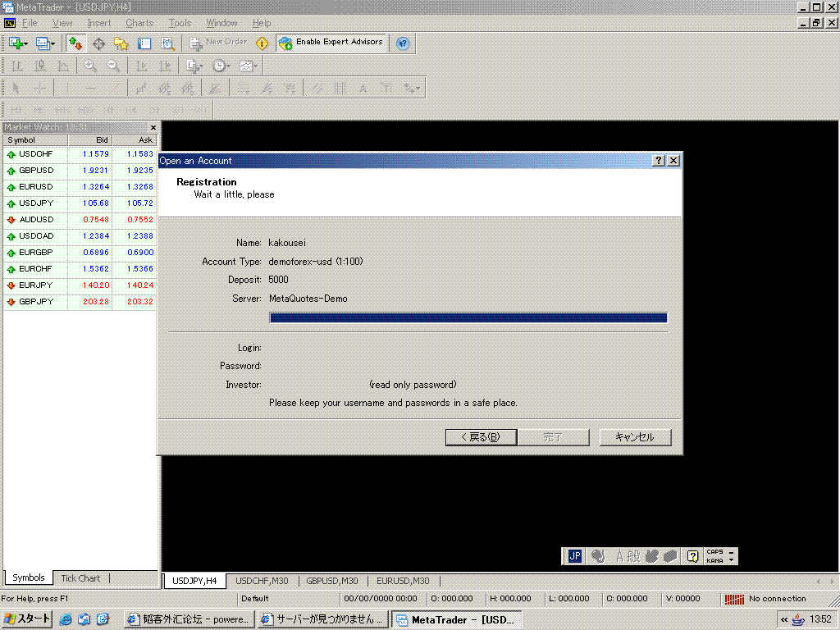840x630 pixels.
Task: Toggle the Market Watch window button
Action: click(x=75, y=43)
